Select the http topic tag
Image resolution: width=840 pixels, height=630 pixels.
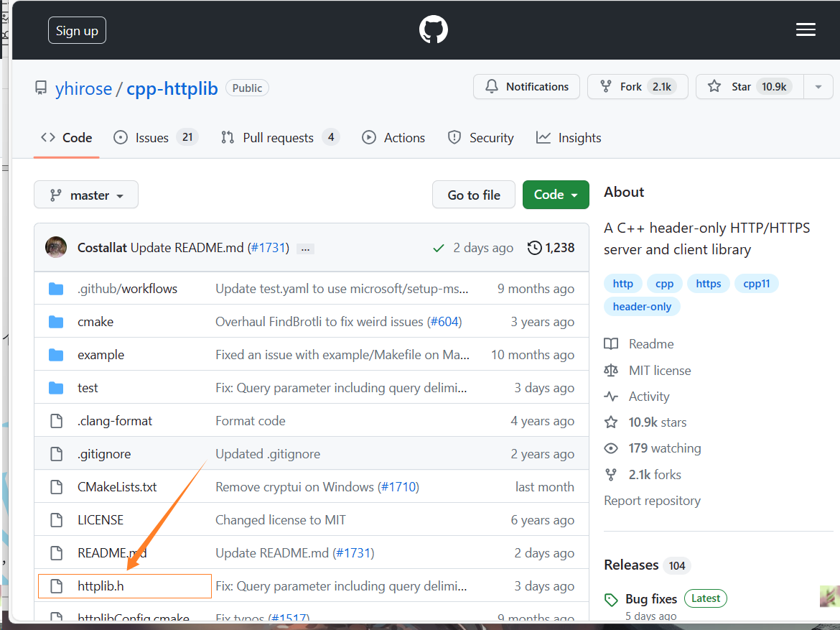(x=623, y=284)
